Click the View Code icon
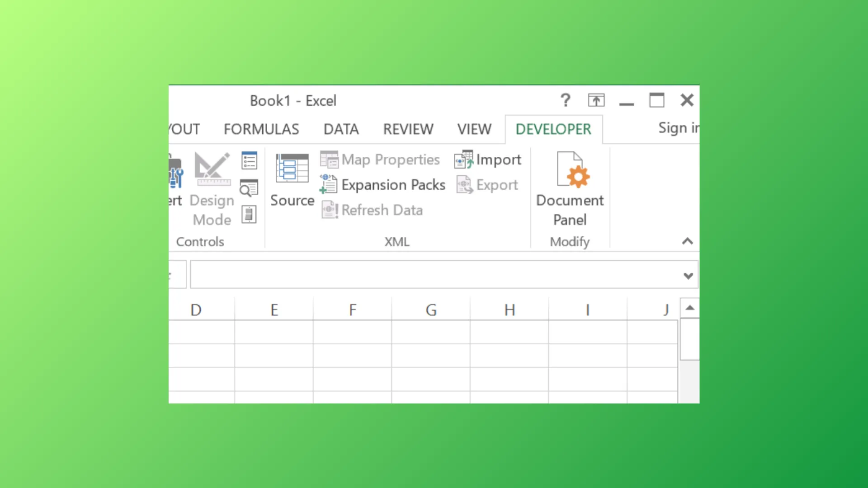 pyautogui.click(x=249, y=189)
